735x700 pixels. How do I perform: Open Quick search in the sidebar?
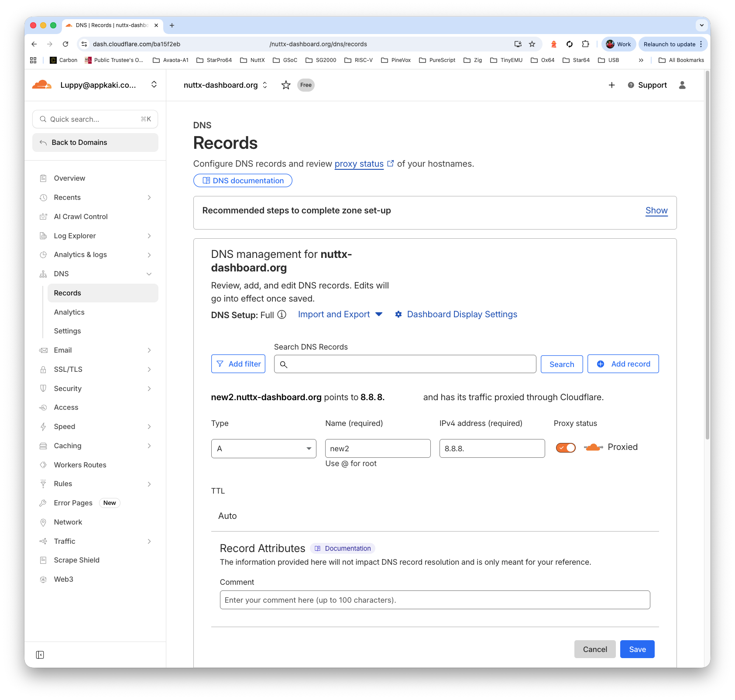click(x=95, y=119)
